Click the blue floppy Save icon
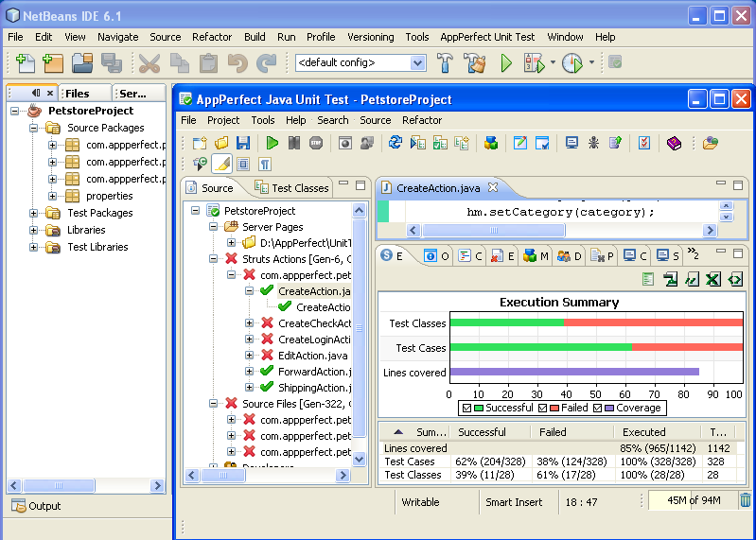 [243, 143]
